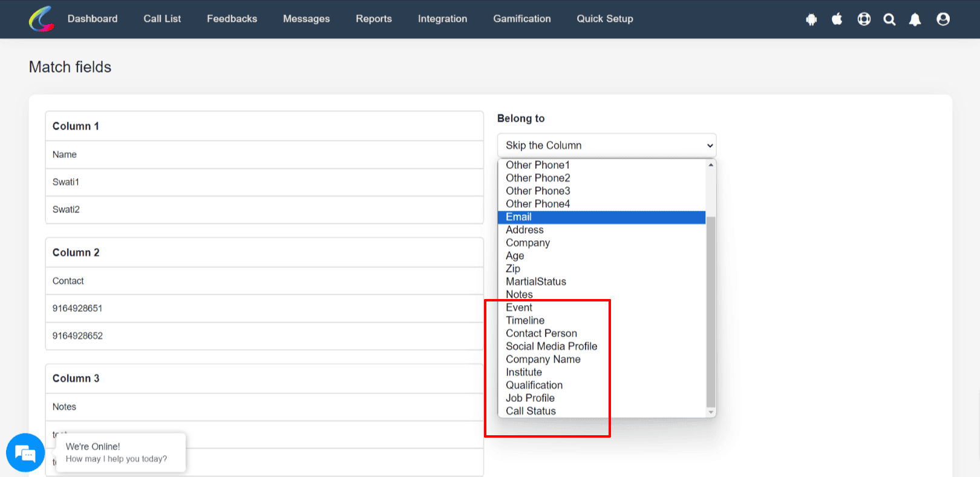Pick the Age option

click(602, 255)
